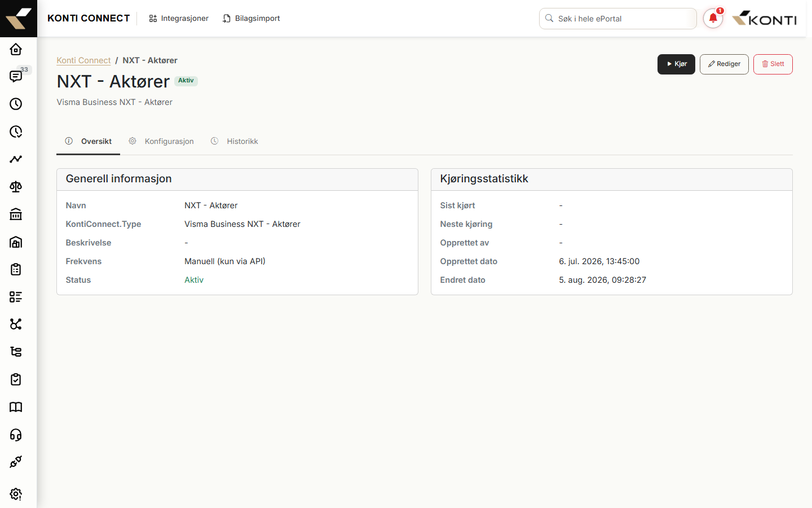The image size is (812, 508).
Task: Open the notification bell with red badge
Action: (x=713, y=19)
